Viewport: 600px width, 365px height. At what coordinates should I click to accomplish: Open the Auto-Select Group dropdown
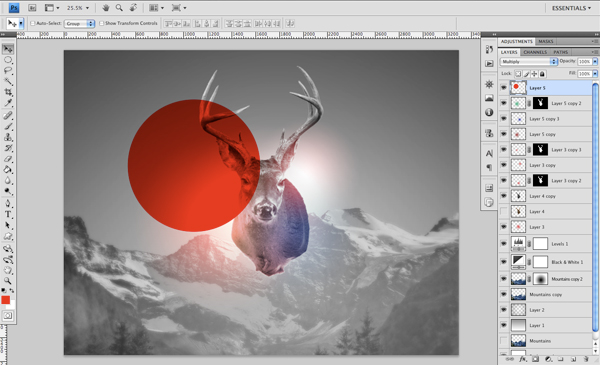point(79,23)
